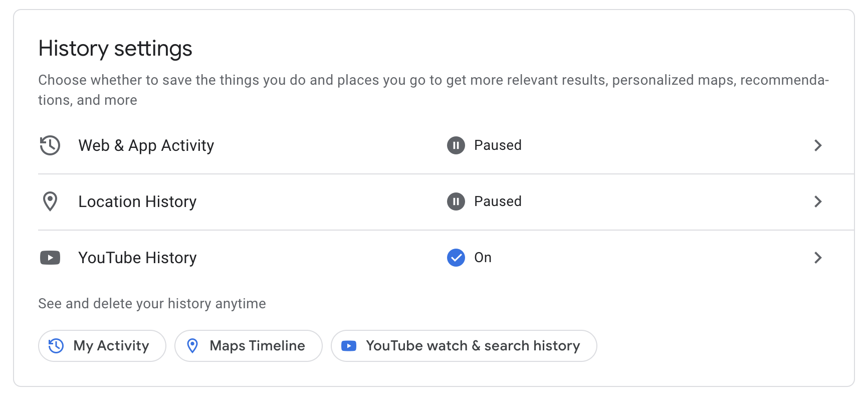Click the pause icon beside Location History
The image size is (868, 405).
[456, 201]
